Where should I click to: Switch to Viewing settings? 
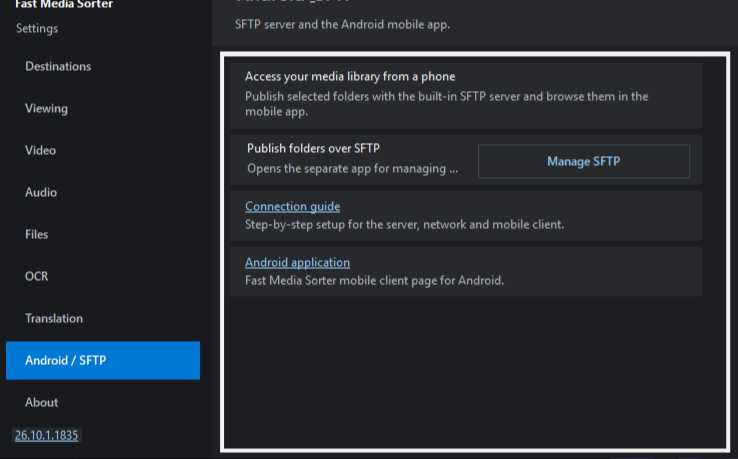coord(103,108)
